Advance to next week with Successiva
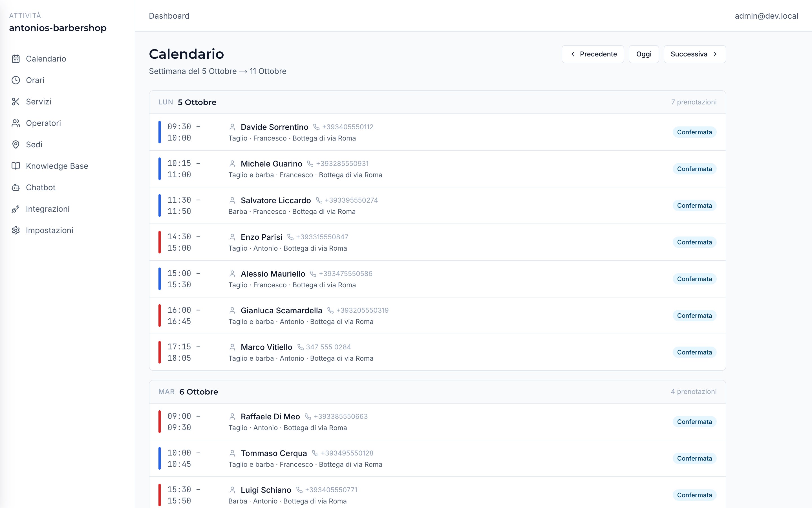Screen dimensions: 812x508 pos(694,54)
